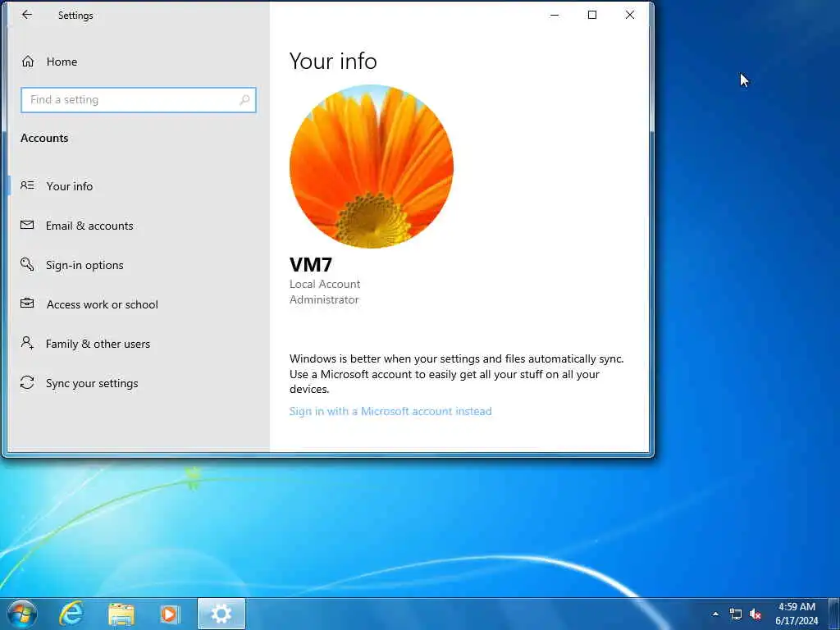Go to Settings Home
This screenshot has width=840, height=630.
tap(62, 62)
